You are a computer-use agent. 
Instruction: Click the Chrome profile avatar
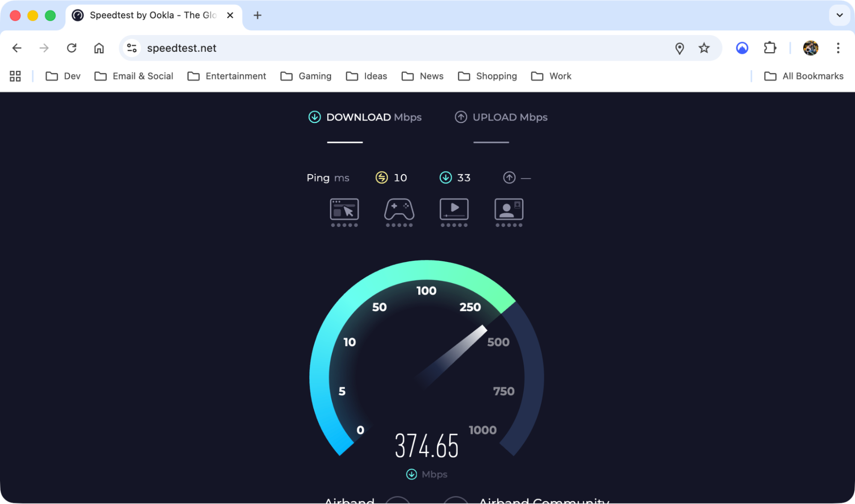click(x=811, y=48)
